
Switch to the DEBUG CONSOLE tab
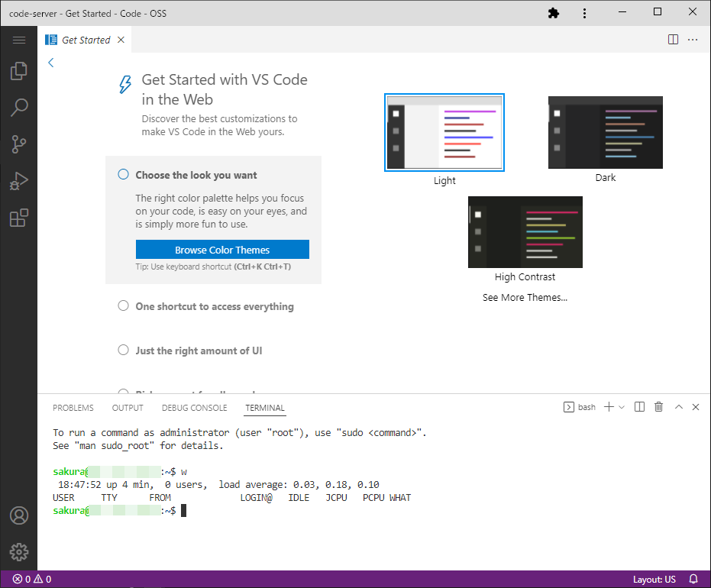tap(194, 408)
